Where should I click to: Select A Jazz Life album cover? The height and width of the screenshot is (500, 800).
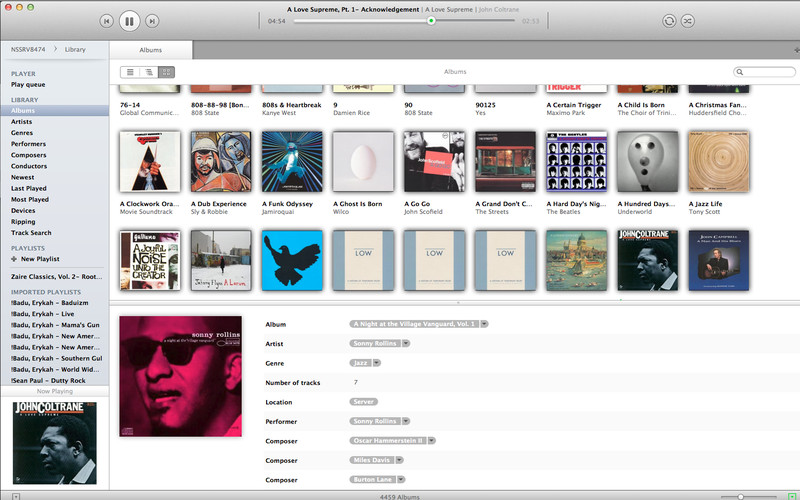719,161
